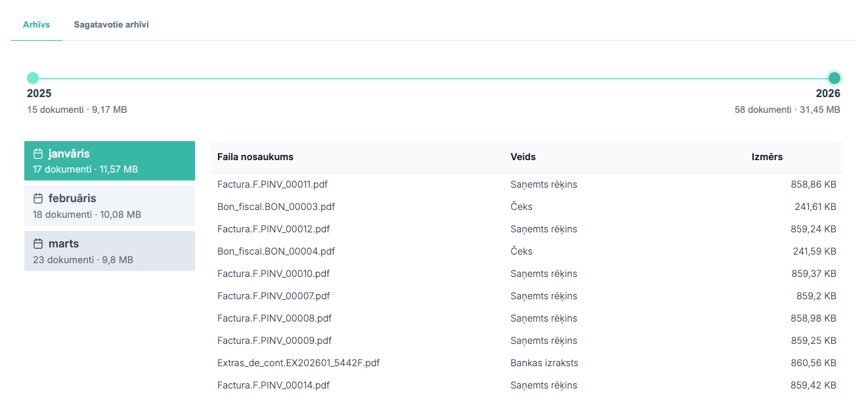Click the year timeline track line
Viewport: 868px width, 401px height.
point(433,78)
